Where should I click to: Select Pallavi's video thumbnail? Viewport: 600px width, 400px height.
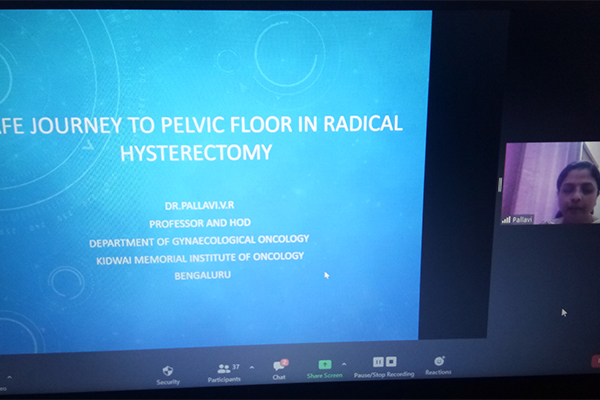coord(549,183)
